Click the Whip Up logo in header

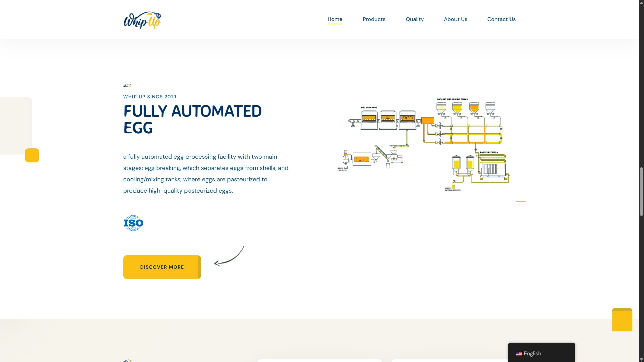tap(143, 20)
